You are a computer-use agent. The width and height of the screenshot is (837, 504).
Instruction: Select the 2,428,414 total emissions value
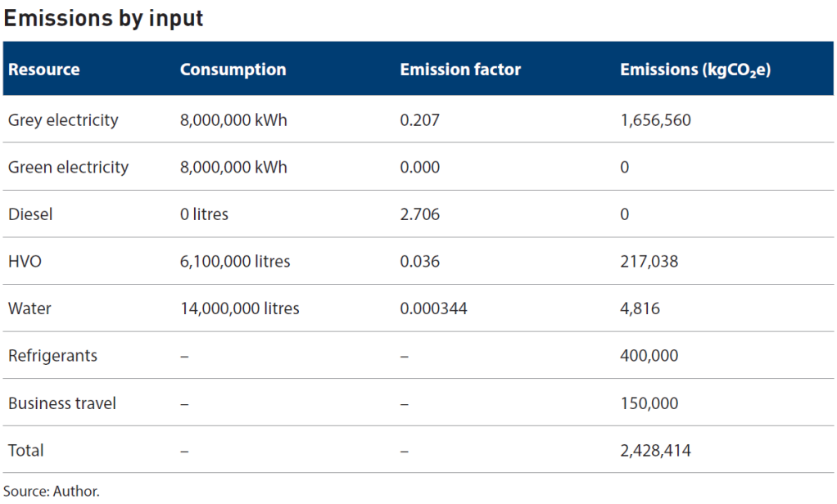click(x=655, y=450)
